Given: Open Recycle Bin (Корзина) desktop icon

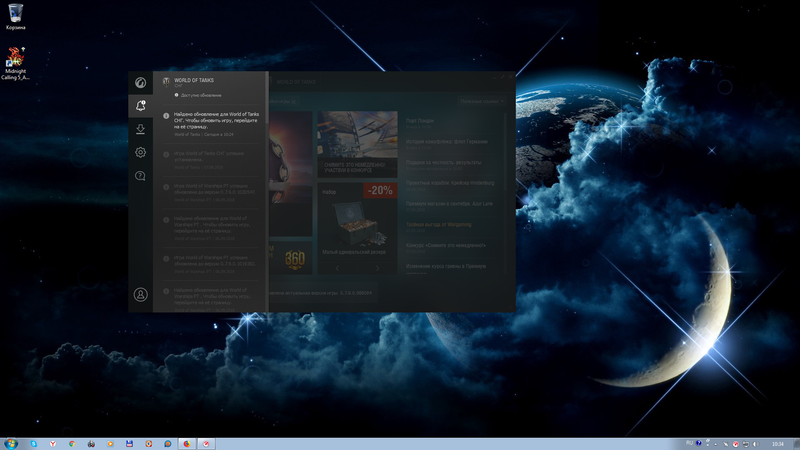Looking at the screenshot, I should coord(16,16).
